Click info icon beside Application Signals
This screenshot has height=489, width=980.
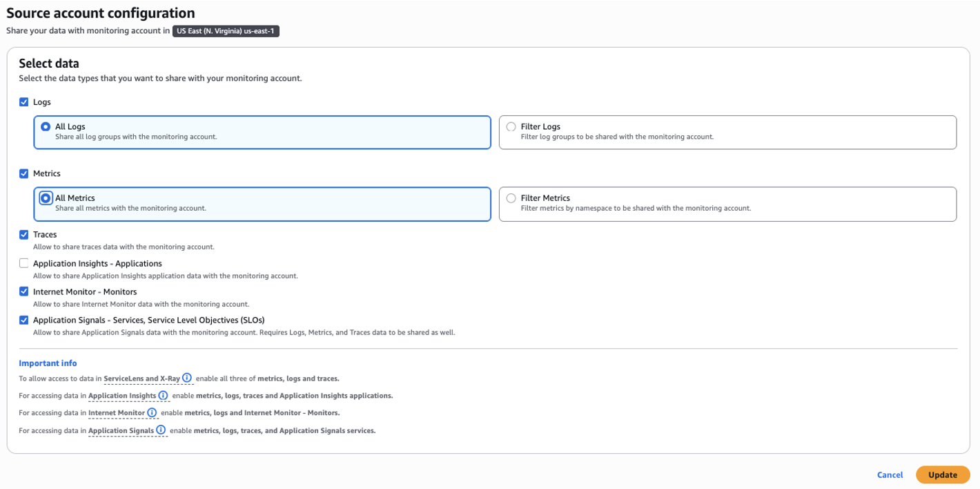coord(161,430)
